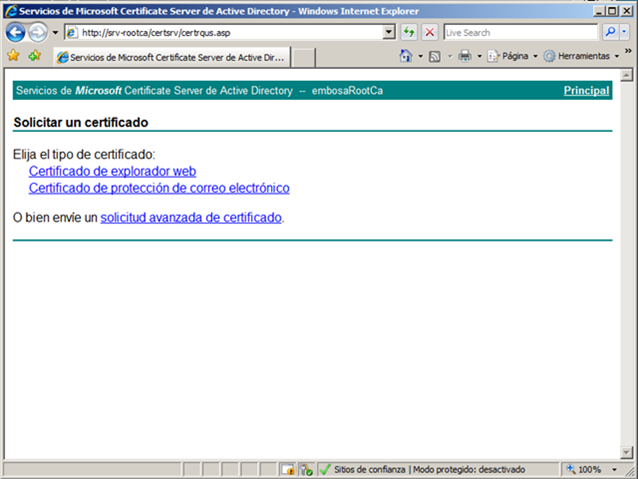Follow the solicitud avanzada de certificado link
The height and width of the screenshot is (479, 638).
coord(191,216)
